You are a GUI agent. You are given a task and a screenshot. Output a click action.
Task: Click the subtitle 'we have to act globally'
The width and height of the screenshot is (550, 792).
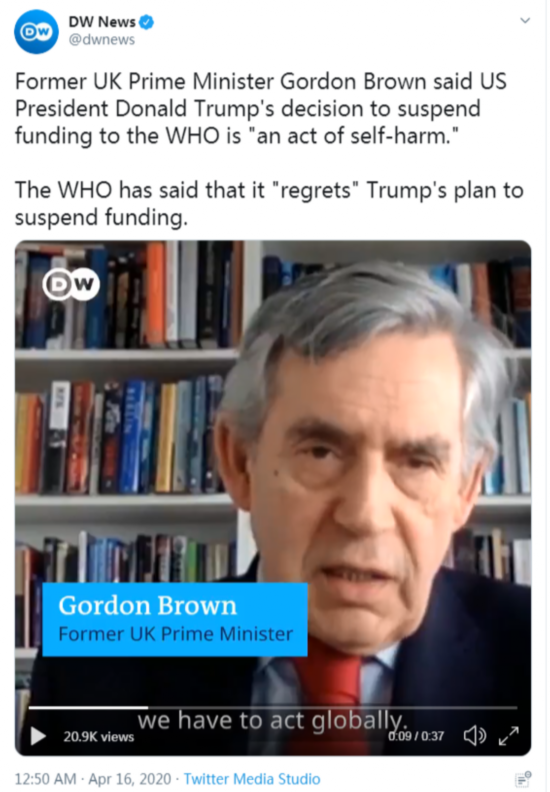pyautogui.click(x=272, y=720)
